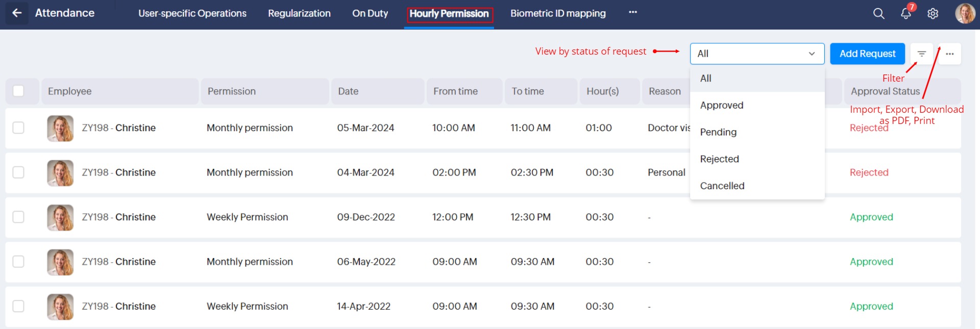The width and height of the screenshot is (980, 329).
Task: Click the back arrow next to Attendance
Action: (17, 13)
